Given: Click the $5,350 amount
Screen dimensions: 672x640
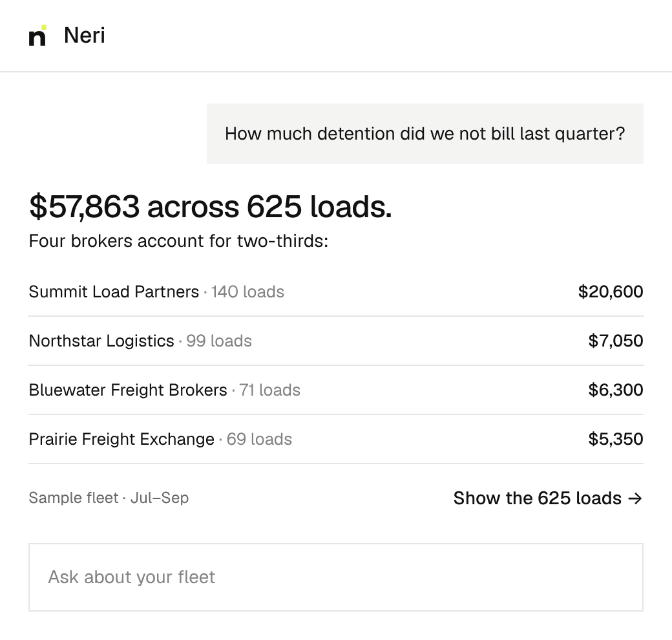Looking at the screenshot, I should pyautogui.click(x=616, y=440).
